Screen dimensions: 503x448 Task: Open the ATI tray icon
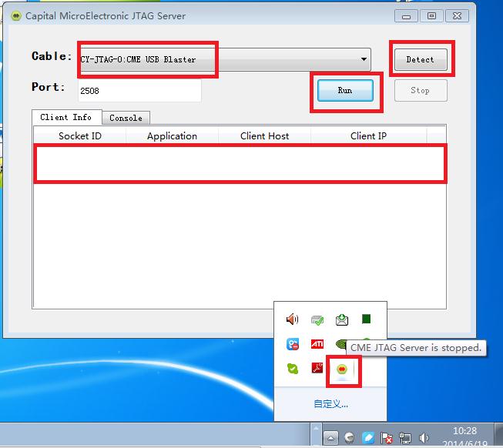pyautogui.click(x=317, y=344)
